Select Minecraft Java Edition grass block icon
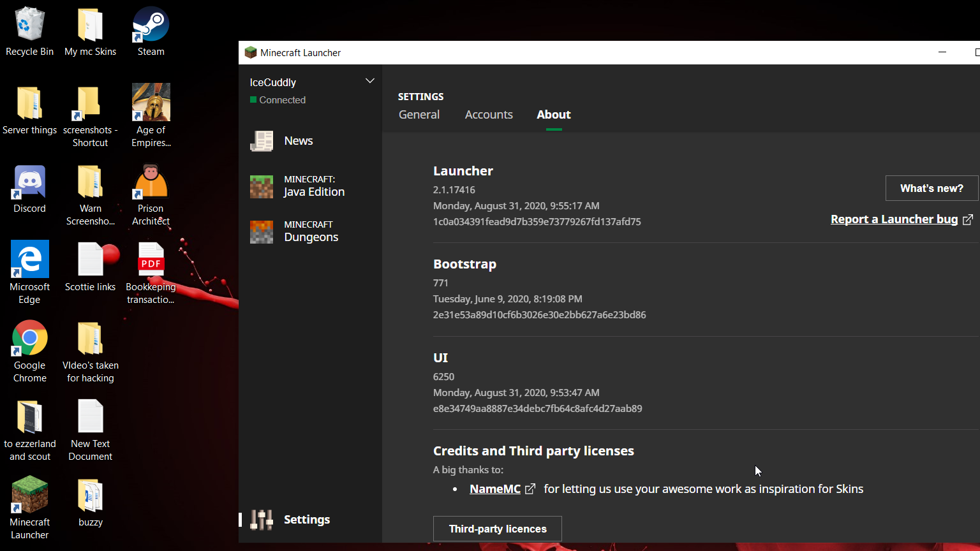 tap(262, 186)
